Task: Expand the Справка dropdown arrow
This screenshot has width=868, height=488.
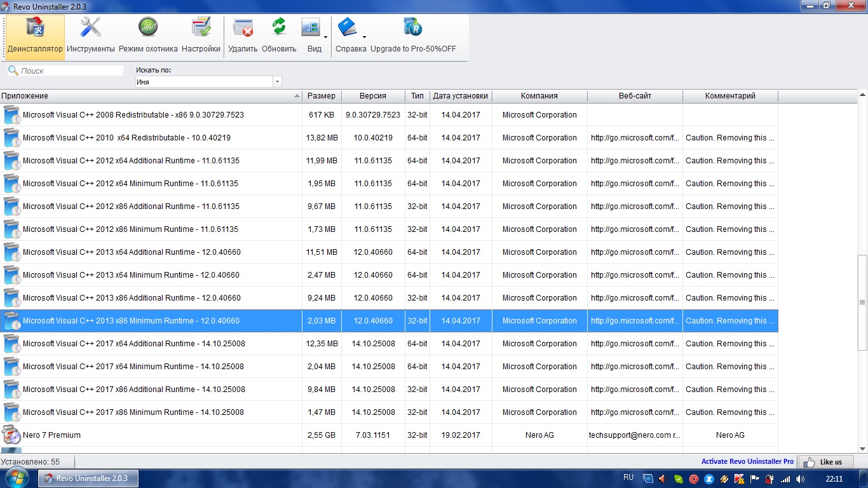Action: [x=365, y=37]
